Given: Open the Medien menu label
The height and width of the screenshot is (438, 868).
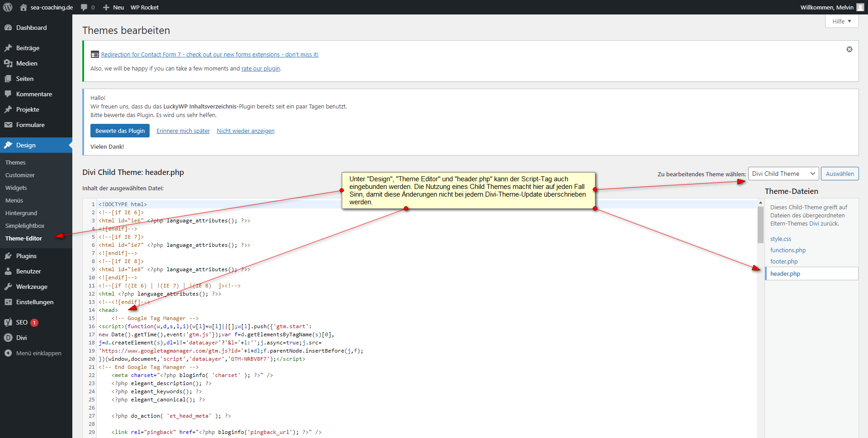Looking at the screenshot, I should point(27,63).
